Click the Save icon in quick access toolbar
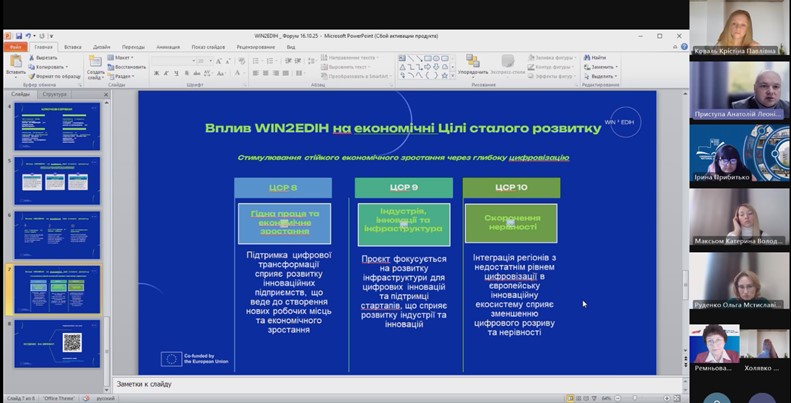Screen dimensions: 791x403 tap(19, 36)
